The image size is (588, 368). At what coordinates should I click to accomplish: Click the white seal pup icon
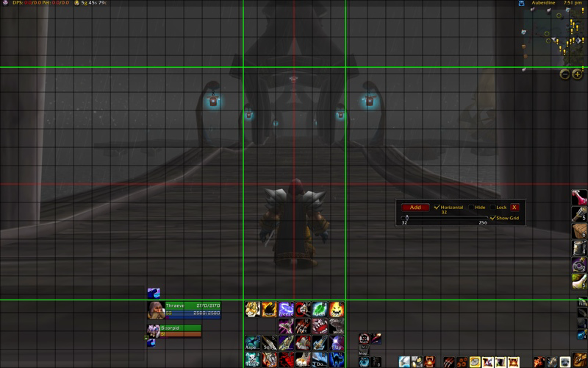565,362
